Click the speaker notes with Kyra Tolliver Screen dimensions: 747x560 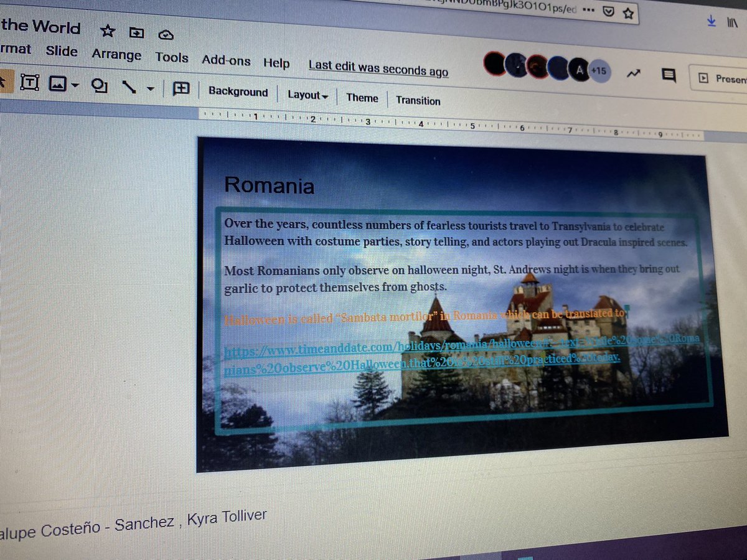click(133, 524)
